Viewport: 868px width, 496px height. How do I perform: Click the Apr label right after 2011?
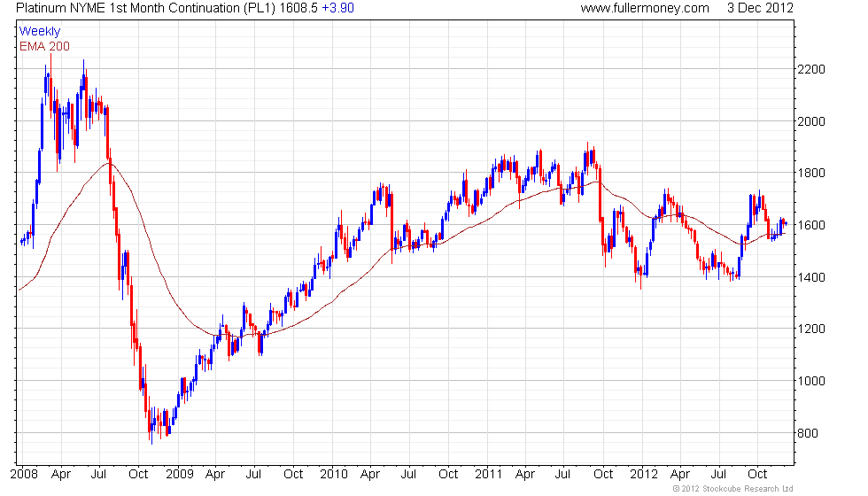pos(525,475)
